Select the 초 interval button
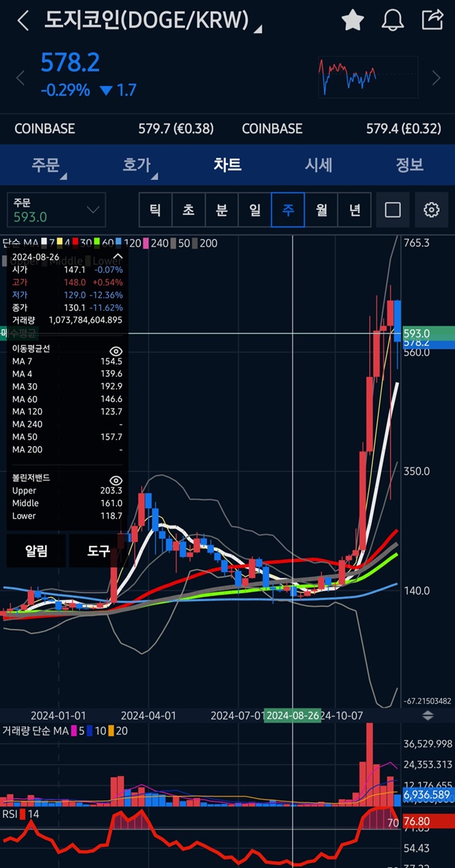Viewport: 455px width, 868px height. pos(188,210)
